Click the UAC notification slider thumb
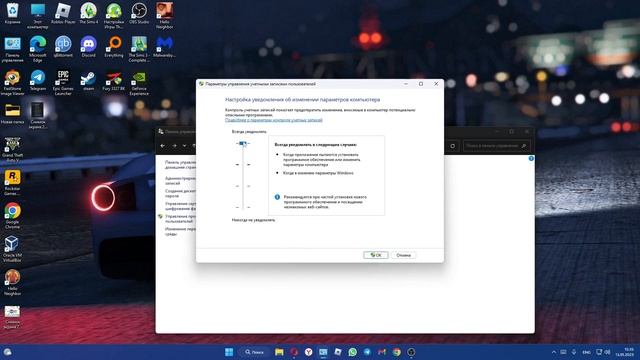 243,143
